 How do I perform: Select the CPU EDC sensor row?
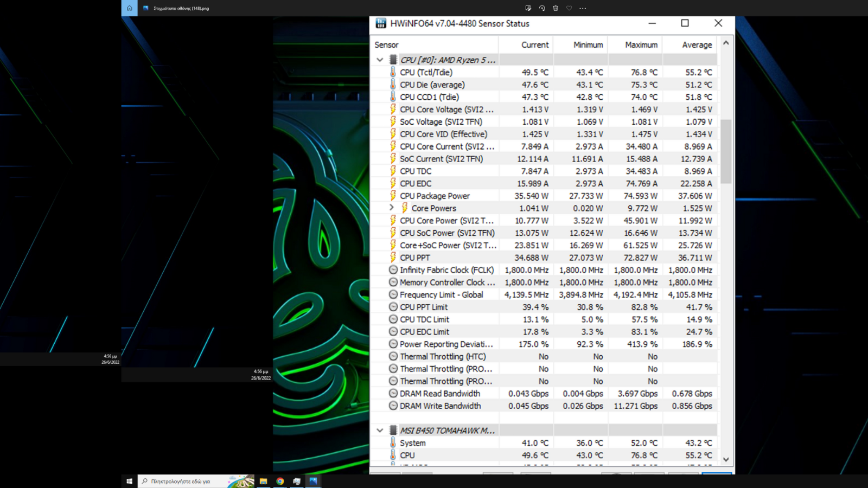(544, 183)
